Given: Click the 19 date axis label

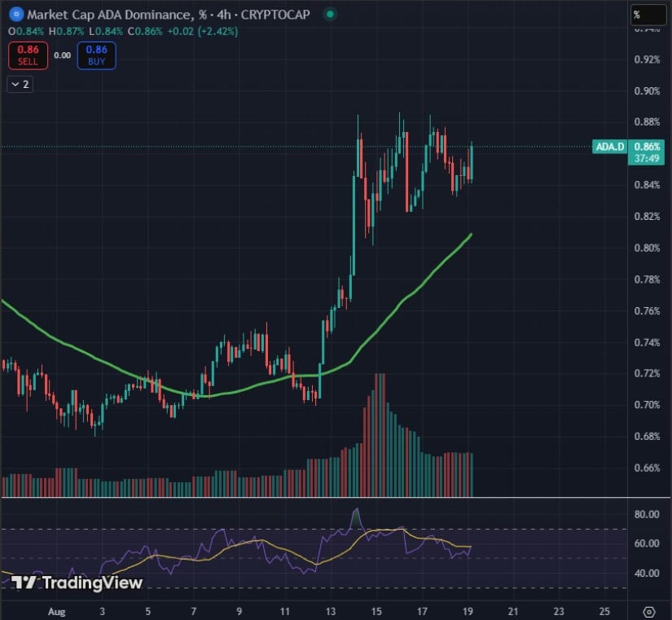Looking at the screenshot, I should [x=468, y=611].
